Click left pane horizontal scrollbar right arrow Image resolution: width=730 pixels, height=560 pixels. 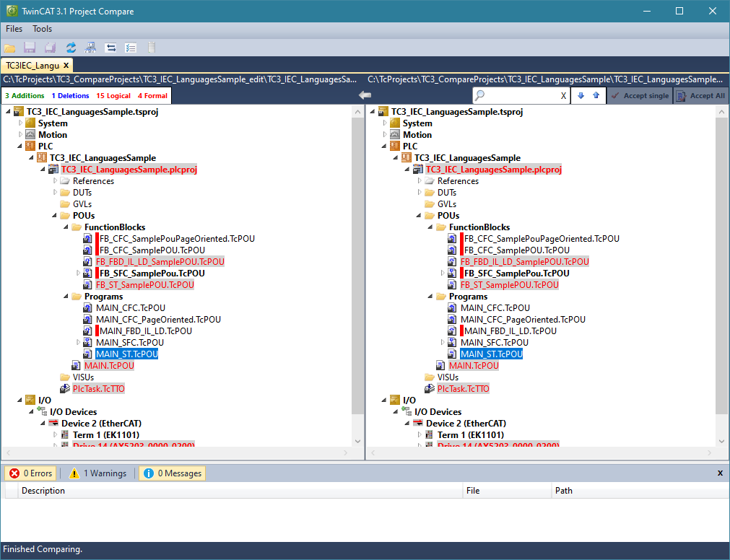coord(345,453)
